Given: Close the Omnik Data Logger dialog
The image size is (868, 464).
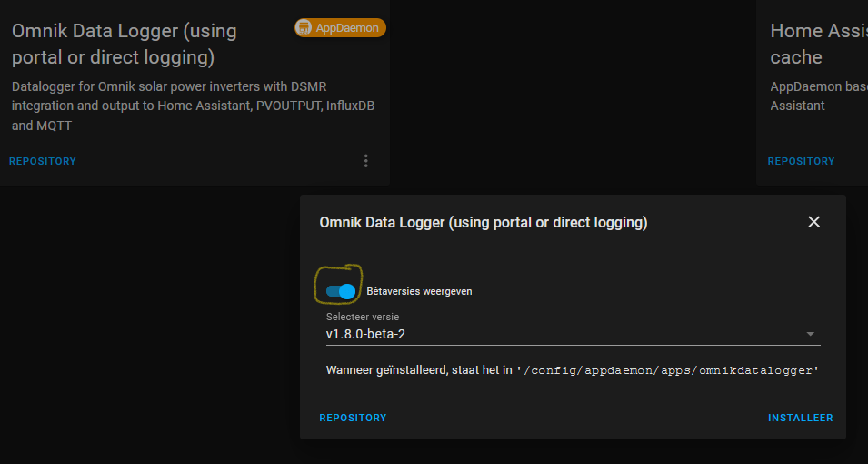Looking at the screenshot, I should [x=813, y=222].
